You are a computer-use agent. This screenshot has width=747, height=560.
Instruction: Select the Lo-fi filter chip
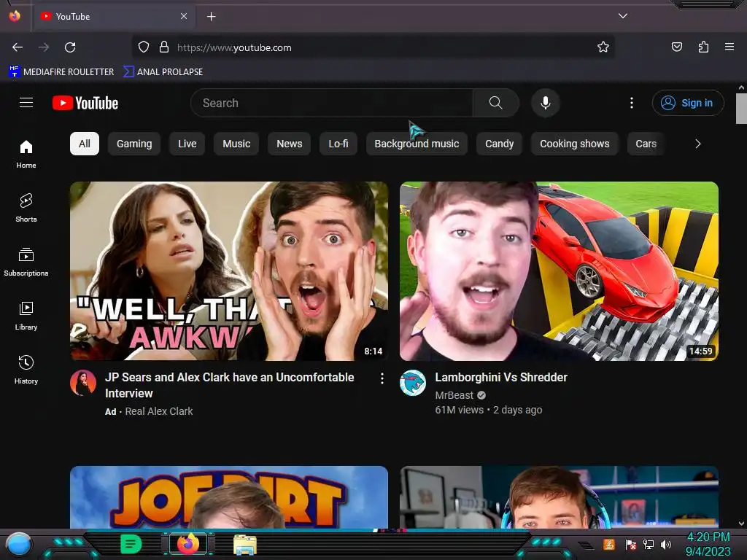338,144
